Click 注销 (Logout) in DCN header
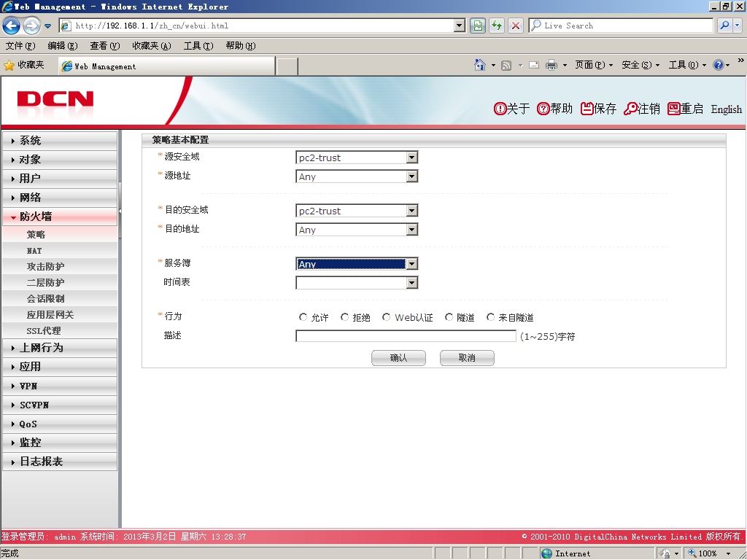Viewport: 747px width, 560px height. 642,109
